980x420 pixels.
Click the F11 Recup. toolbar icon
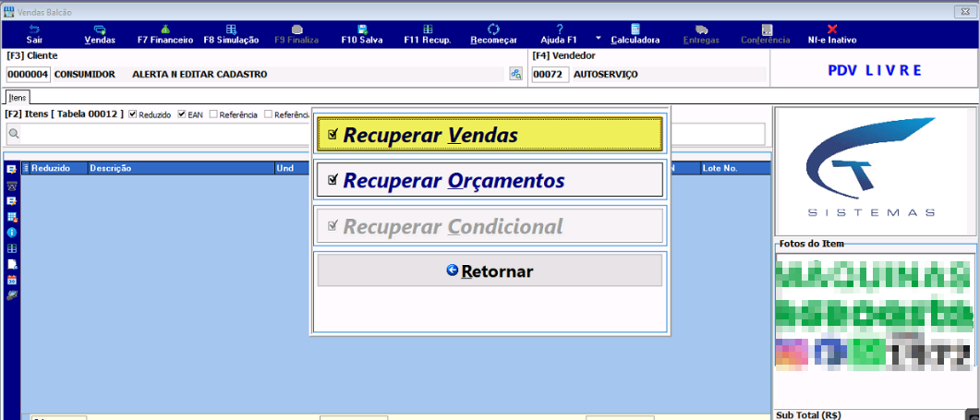tap(428, 30)
